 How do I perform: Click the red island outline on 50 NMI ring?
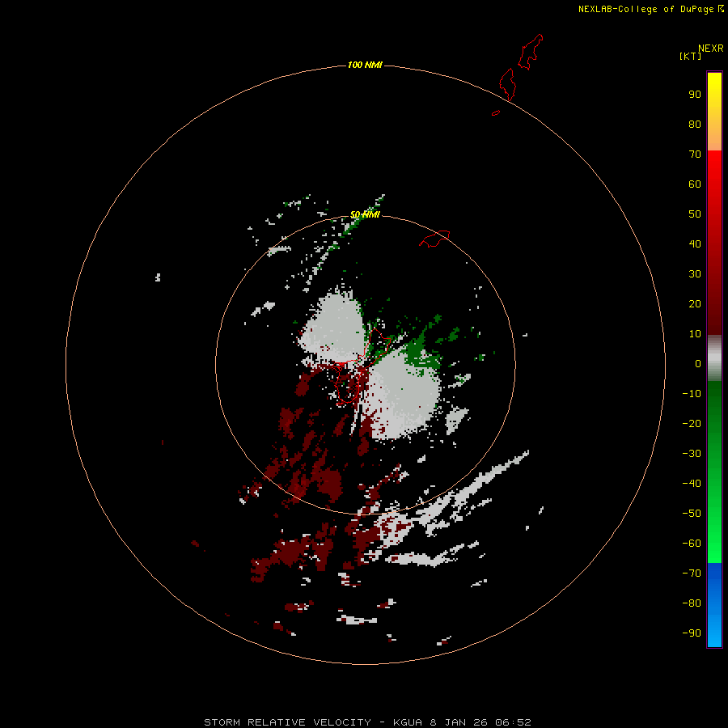click(x=435, y=239)
